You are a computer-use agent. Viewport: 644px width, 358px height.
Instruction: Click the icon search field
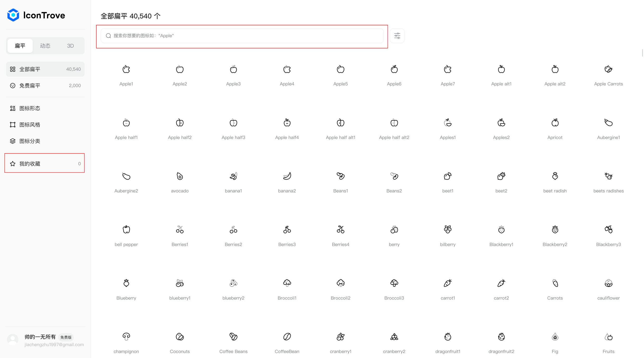pyautogui.click(x=242, y=36)
